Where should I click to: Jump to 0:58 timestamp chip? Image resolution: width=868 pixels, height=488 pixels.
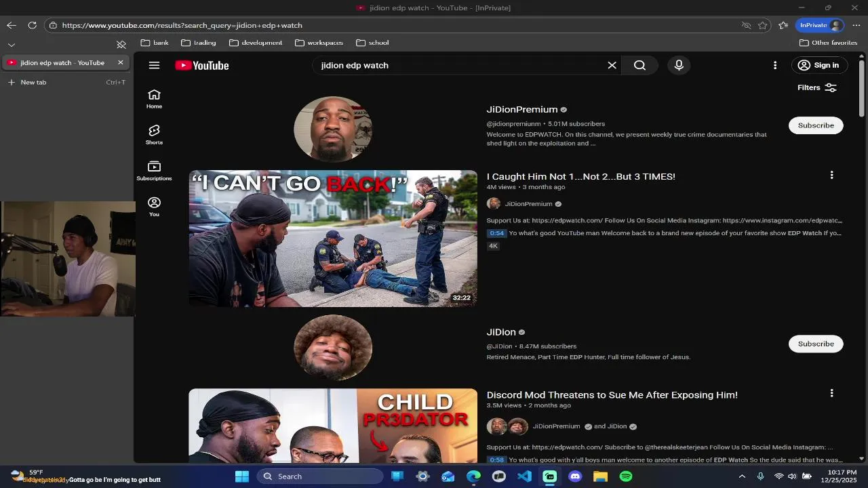click(497, 460)
